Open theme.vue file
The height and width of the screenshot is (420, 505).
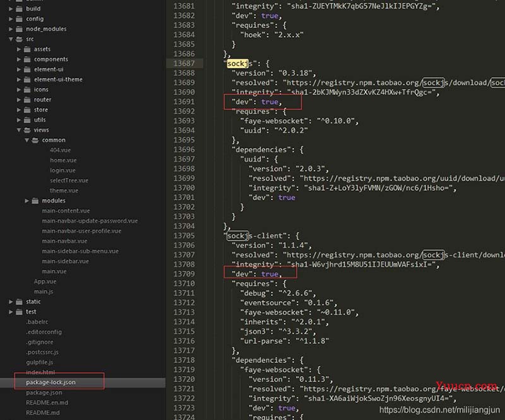click(64, 190)
